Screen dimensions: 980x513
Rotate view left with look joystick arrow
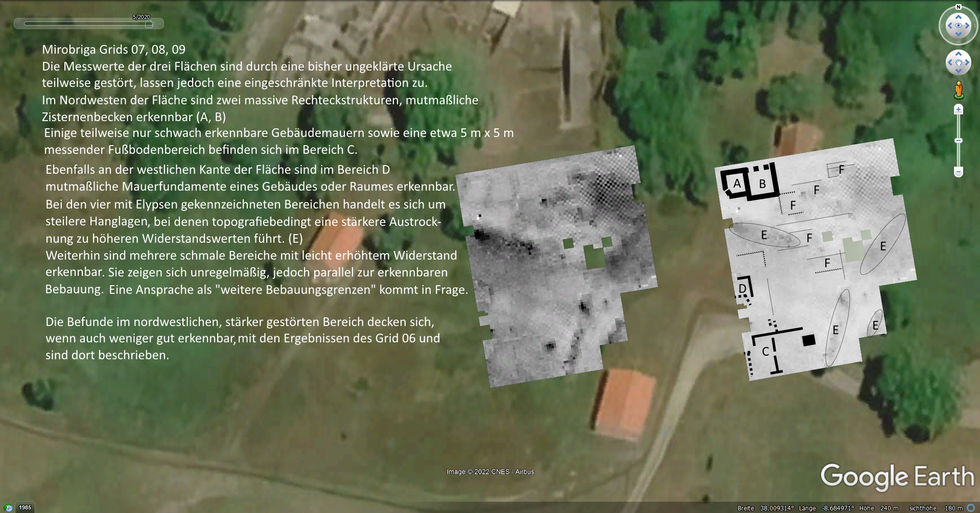[949, 26]
